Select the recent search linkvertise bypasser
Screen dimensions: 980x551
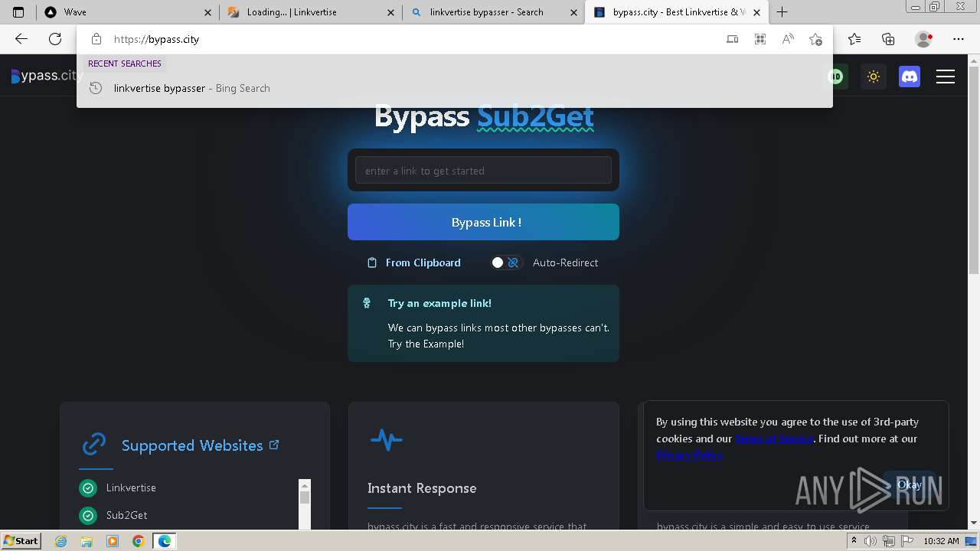point(454,88)
